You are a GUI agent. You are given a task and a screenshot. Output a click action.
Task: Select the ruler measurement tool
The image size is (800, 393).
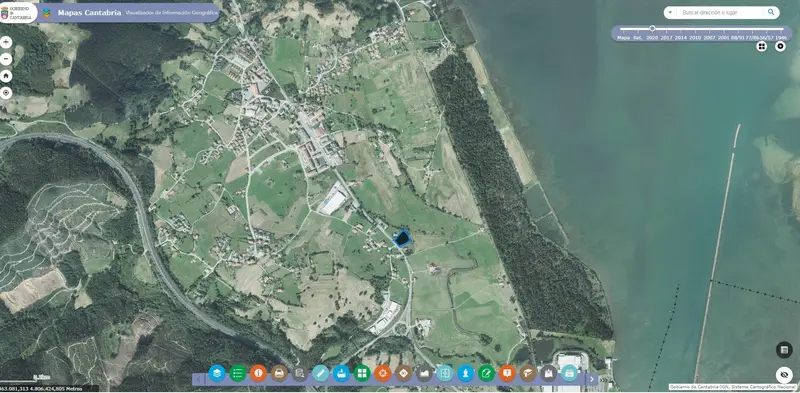point(320,374)
